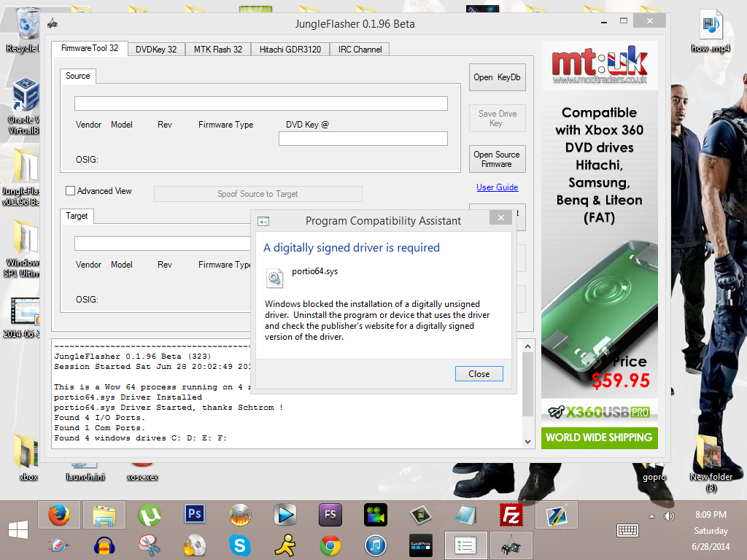Launch Photoshop from the taskbar
This screenshot has width=747, height=560.
point(195,514)
